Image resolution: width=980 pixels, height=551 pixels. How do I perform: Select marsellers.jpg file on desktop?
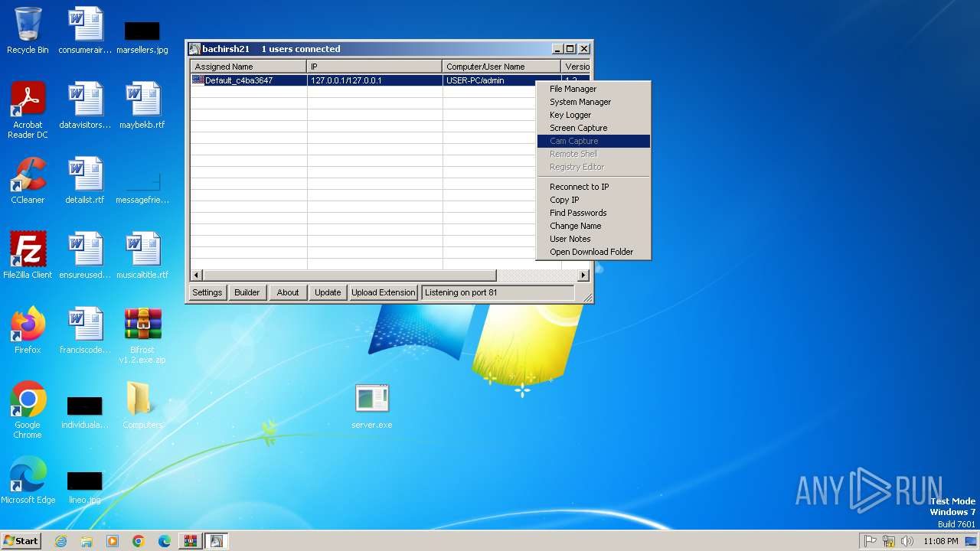tap(142, 37)
